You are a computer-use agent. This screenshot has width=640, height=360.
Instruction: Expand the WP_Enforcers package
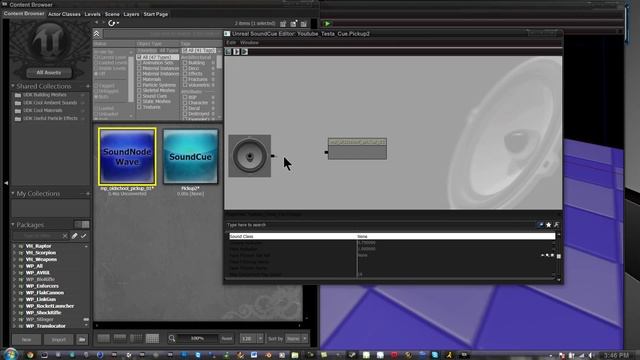15,286
